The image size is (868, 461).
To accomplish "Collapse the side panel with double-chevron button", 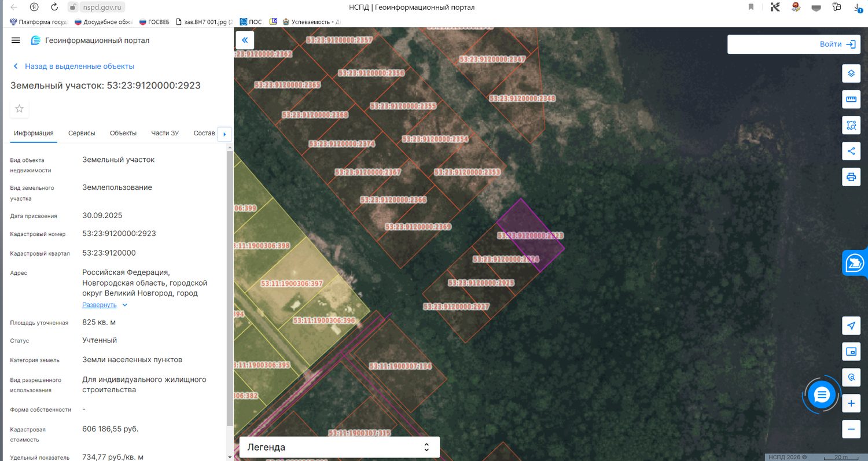I will pyautogui.click(x=245, y=40).
